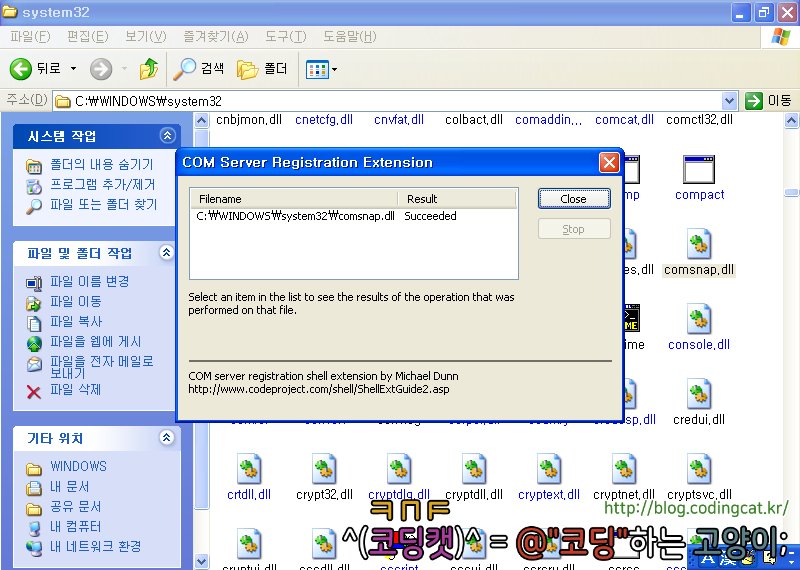Open the 즐겨찾기(A) menu
The image size is (800, 570).
coord(216,37)
